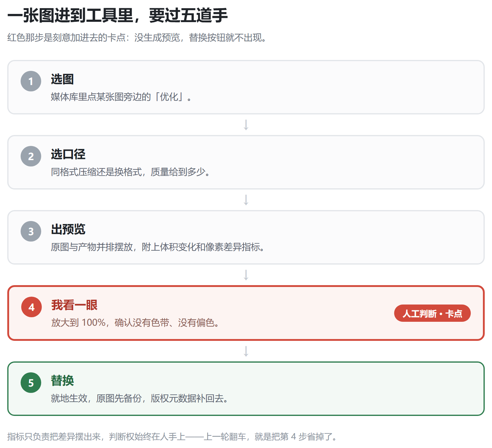Viewport: 492px width, 448px height.
Task: Click the step 1 number badge
Action: (x=31, y=81)
